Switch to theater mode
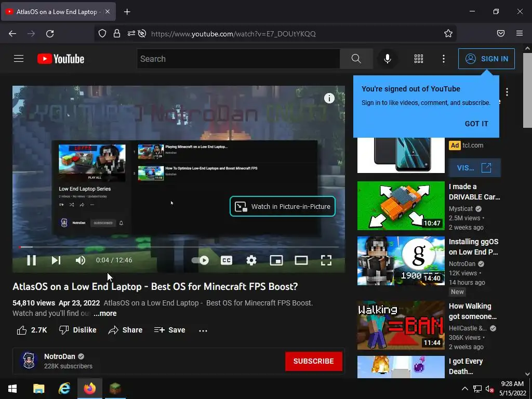This screenshot has width=532, height=399. pos(301,260)
